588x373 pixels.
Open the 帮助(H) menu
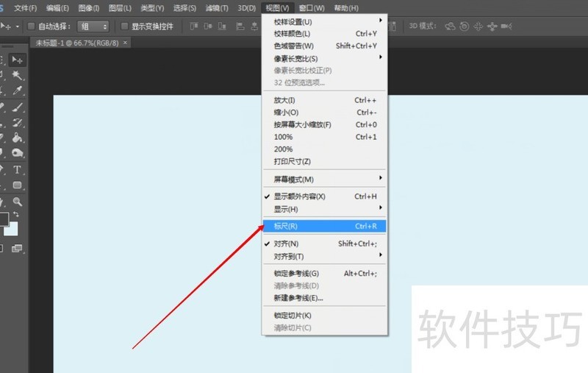click(x=346, y=8)
